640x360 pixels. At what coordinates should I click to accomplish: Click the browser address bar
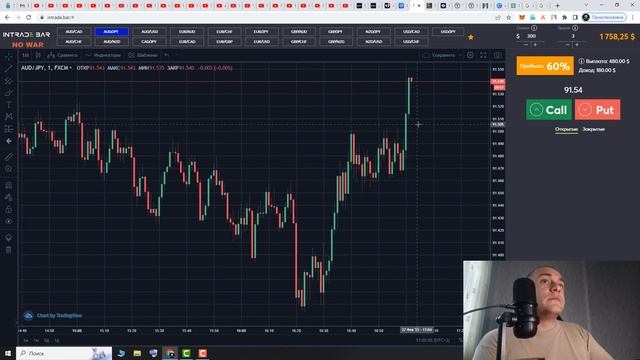click(x=265, y=18)
